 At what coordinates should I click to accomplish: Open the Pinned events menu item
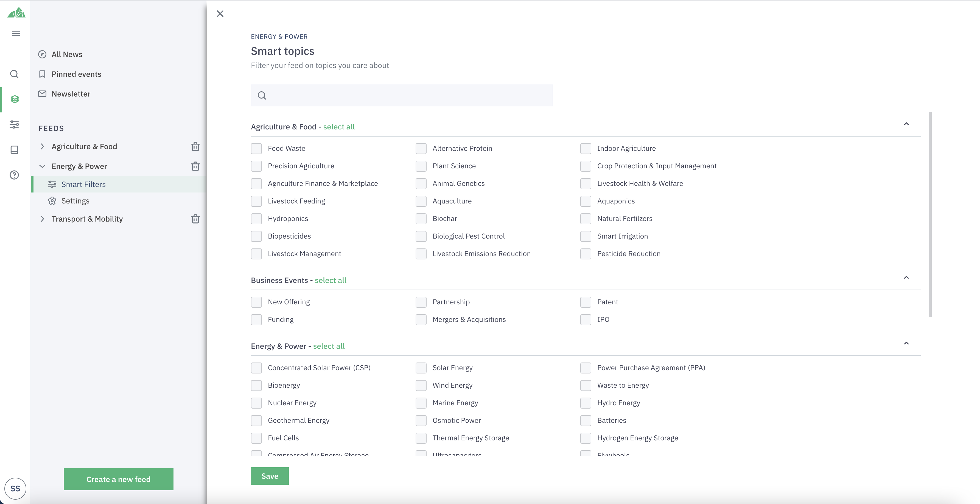pos(76,74)
